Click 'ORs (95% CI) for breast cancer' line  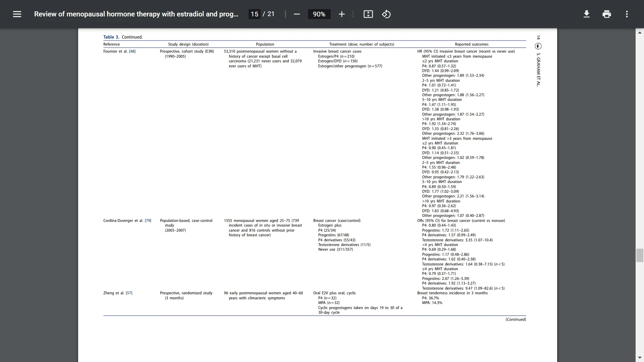click(461, 221)
